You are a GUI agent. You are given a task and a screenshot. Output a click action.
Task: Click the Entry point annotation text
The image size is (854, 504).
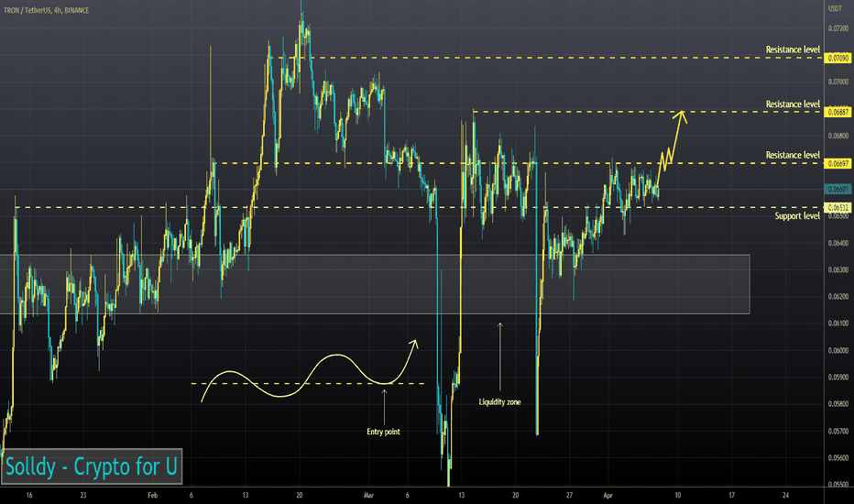(383, 432)
